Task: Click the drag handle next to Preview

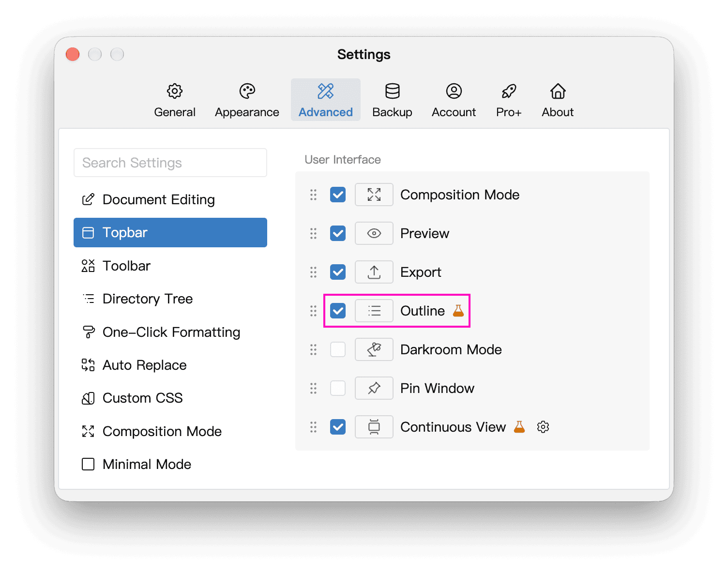Action: click(313, 233)
